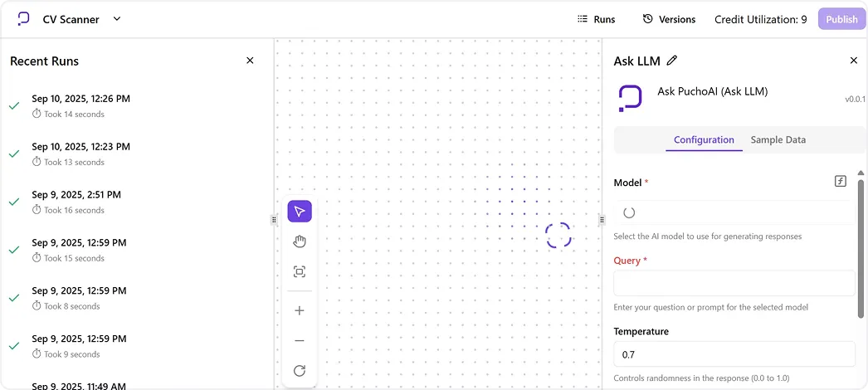Click the green check beside the 2:51 PM run
This screenshot has width=868, height=390.
[x=14, y=202]
